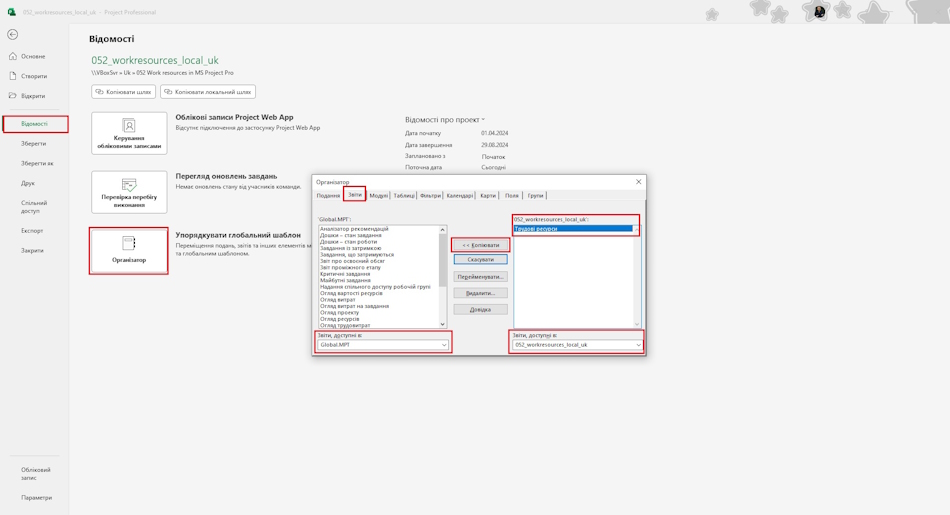
Task: Click the Основне home icon
Action: tap(13, 56)
